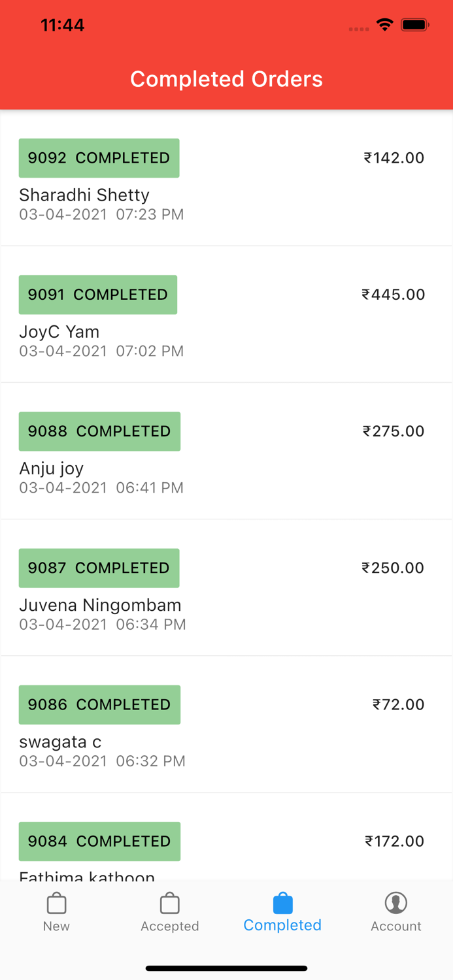Open the Accepted orders bag icon
The height and width of the screenshot is (980, 453).
coord(169,904)
